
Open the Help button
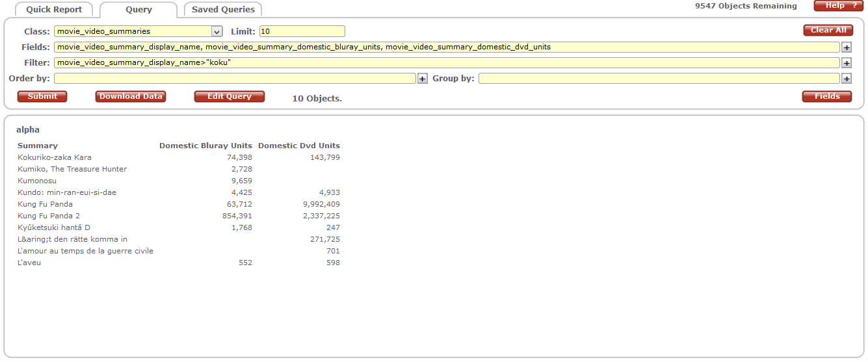(x=838, y=6)
